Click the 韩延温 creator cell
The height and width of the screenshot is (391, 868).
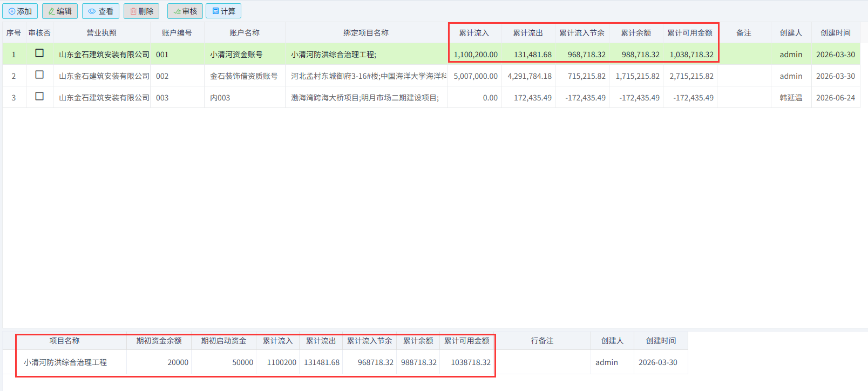(791, 98)
